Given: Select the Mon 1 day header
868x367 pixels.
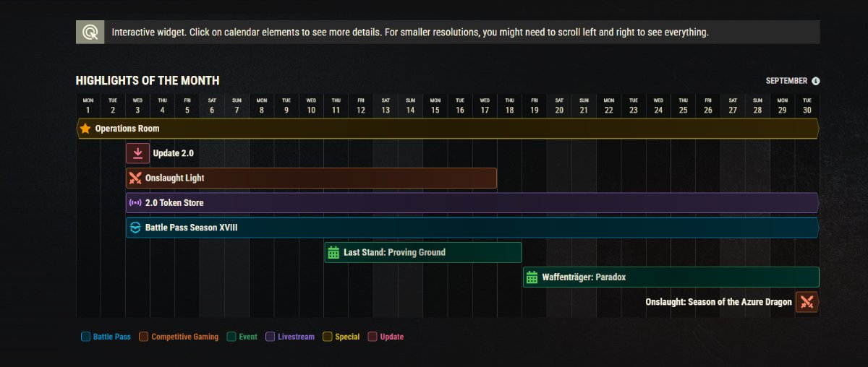Looking at the screenshot, I should (x=88, y=105).
